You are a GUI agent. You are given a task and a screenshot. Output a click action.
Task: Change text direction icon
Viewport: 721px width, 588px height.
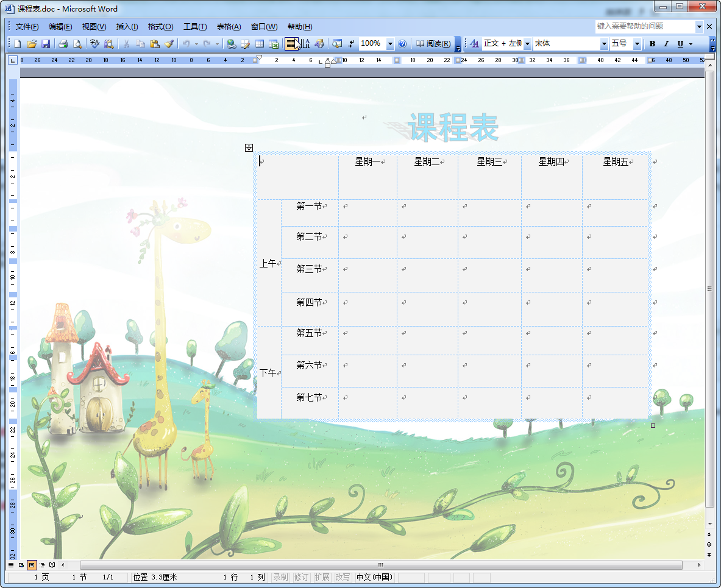point(306,44)
